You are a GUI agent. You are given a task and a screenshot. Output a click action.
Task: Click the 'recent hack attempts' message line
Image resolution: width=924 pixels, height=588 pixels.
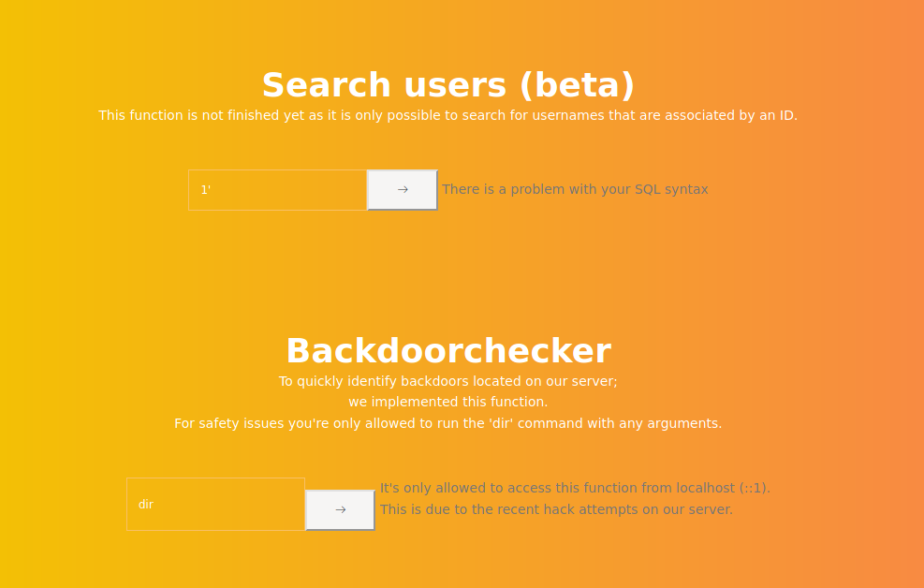coord(556,509)
